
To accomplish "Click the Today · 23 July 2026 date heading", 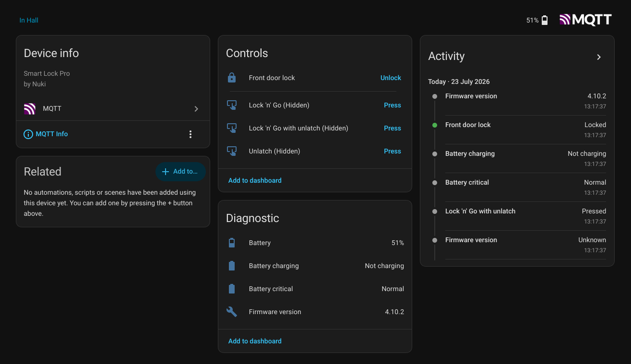I will coord(459,82).
